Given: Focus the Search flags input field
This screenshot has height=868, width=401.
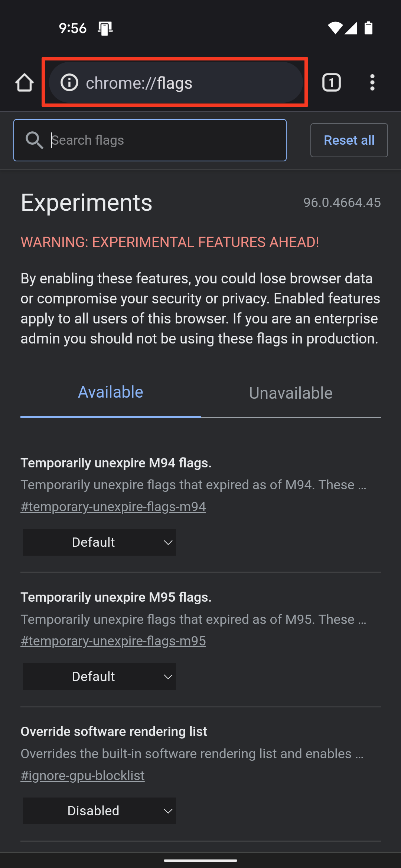Looking at the screenshot, I should point(163,140).
